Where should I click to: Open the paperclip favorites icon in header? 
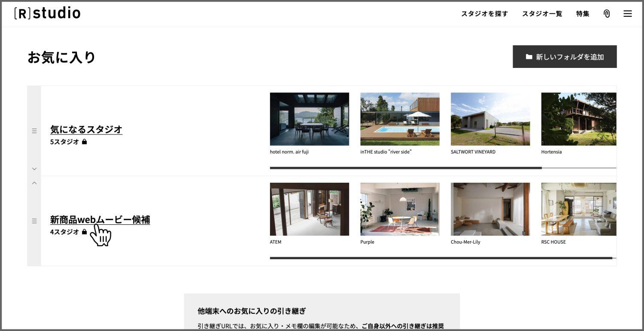[607, 14]
